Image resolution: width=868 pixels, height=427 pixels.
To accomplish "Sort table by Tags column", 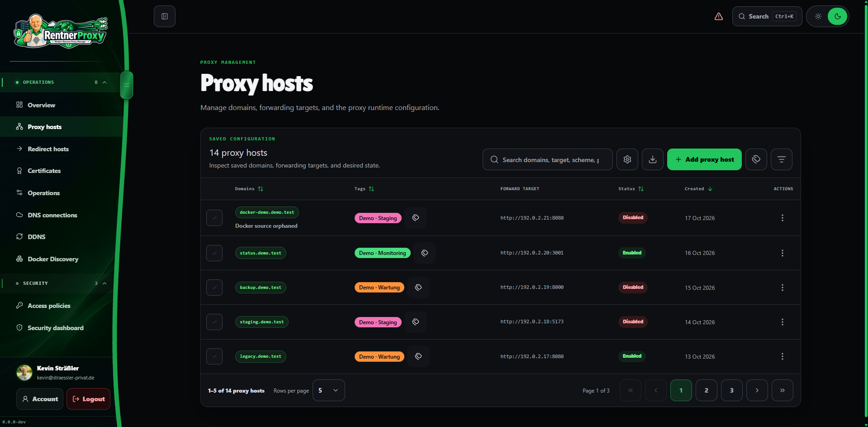I will point(364,189).
